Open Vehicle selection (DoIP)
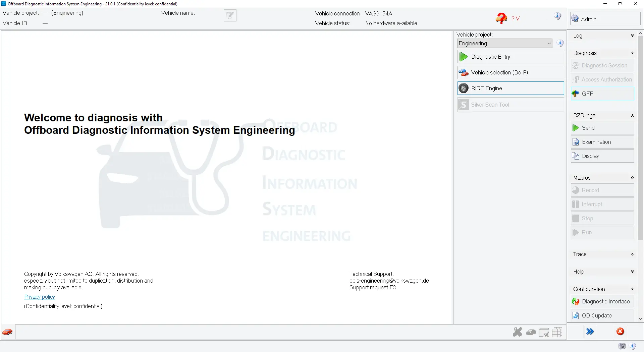 511,72
